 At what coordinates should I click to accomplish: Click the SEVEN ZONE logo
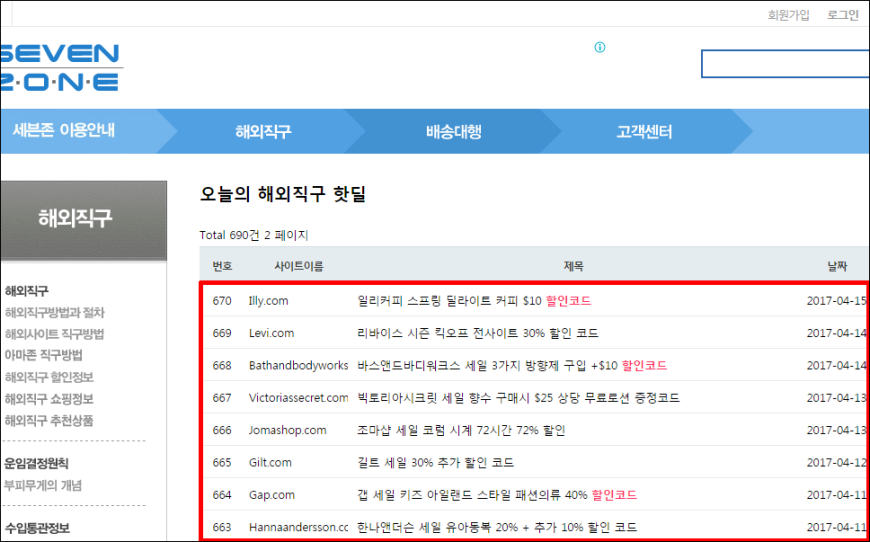[x=60, y=68]
